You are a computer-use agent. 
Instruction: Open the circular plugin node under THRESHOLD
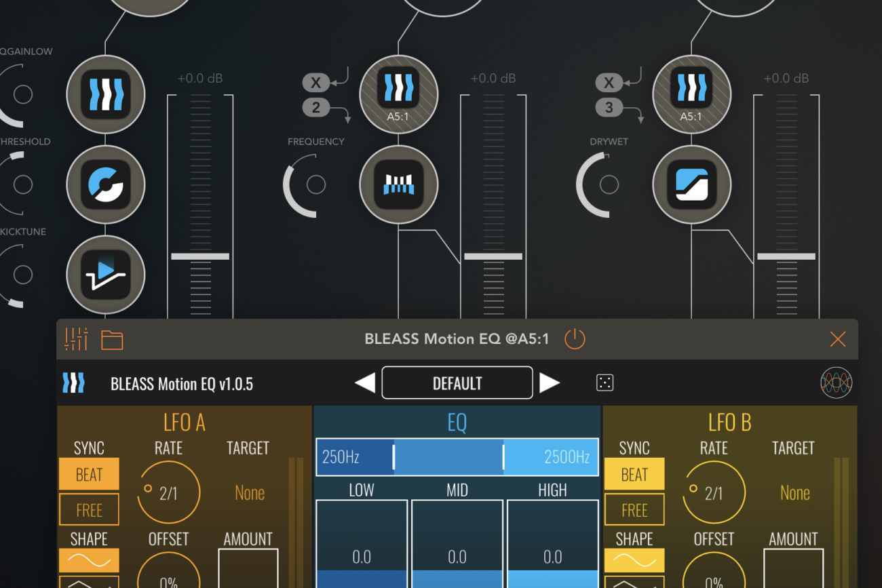pyautogui.click(x=105, y=184)
